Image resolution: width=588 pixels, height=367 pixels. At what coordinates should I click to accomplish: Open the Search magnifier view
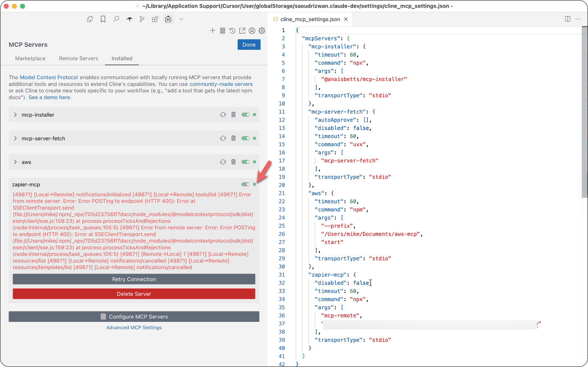coord(116,19)
